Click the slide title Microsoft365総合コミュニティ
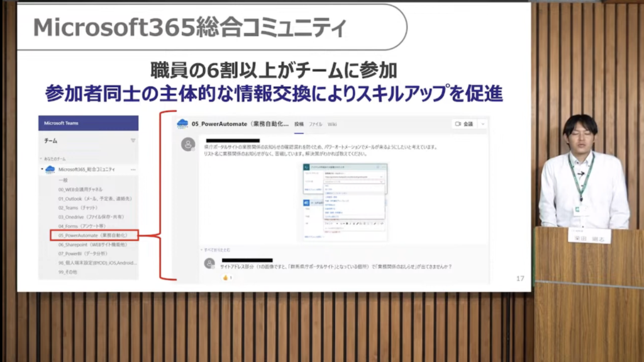This screenshot has height=362, width=644. (x=190, y=27)
